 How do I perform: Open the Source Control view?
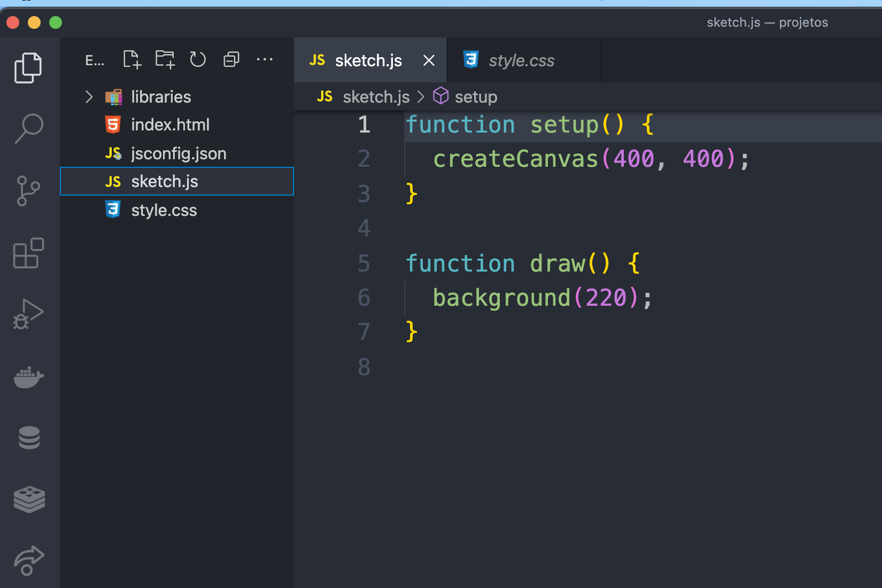coord(28,190)
